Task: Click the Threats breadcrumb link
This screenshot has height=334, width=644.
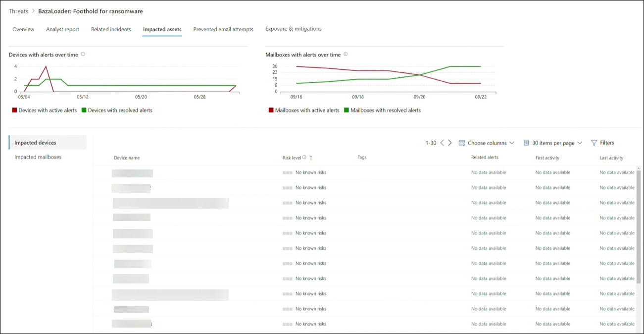Action: pos(19,11)
